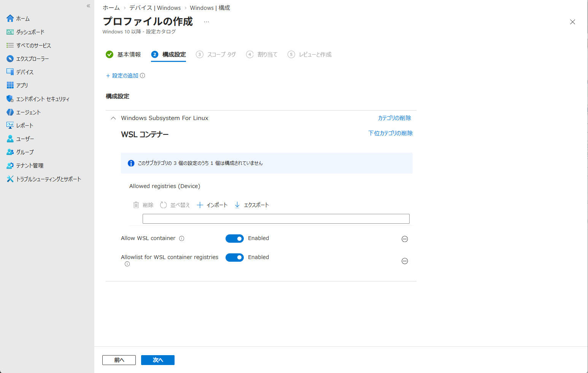Screen dimensions: 588x373
Task: Collapse the Windows Subsystem For Linux category
Action: point(113,118)
